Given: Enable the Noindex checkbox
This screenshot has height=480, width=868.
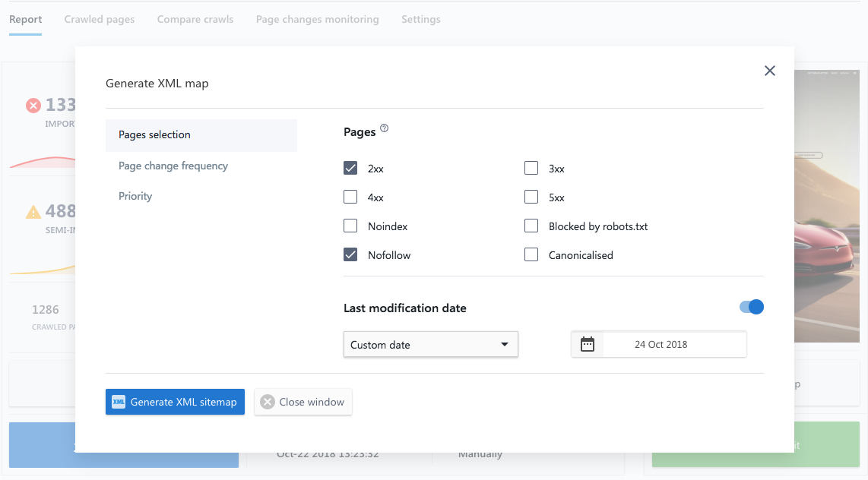Looking at the screenshot, I should [x=350, y=226].
